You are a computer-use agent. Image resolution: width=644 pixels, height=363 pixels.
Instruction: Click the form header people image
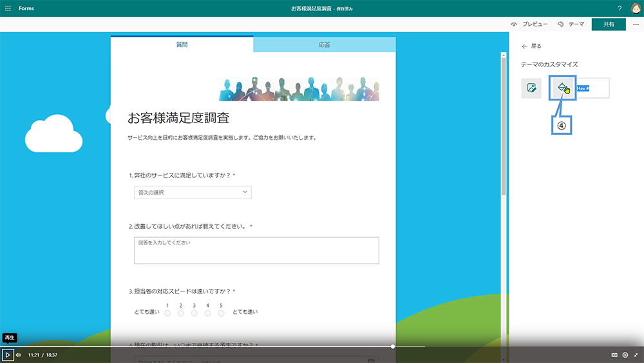pyautogui.click(x=299, y=88)
